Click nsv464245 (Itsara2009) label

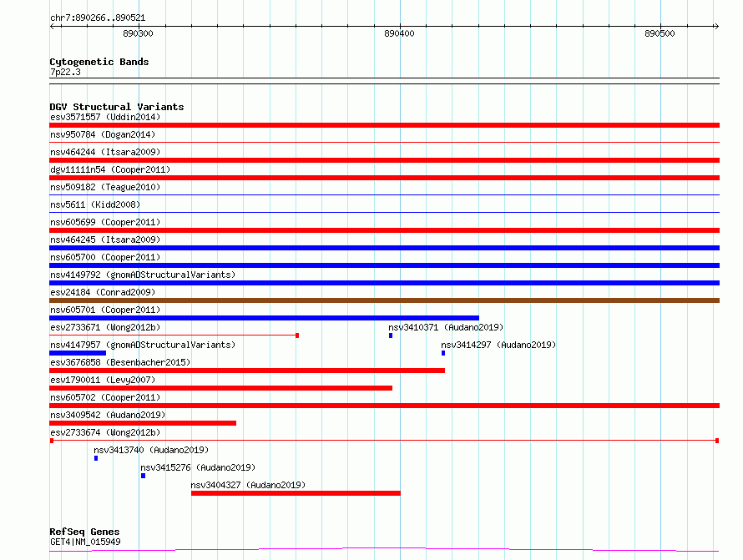105,240
